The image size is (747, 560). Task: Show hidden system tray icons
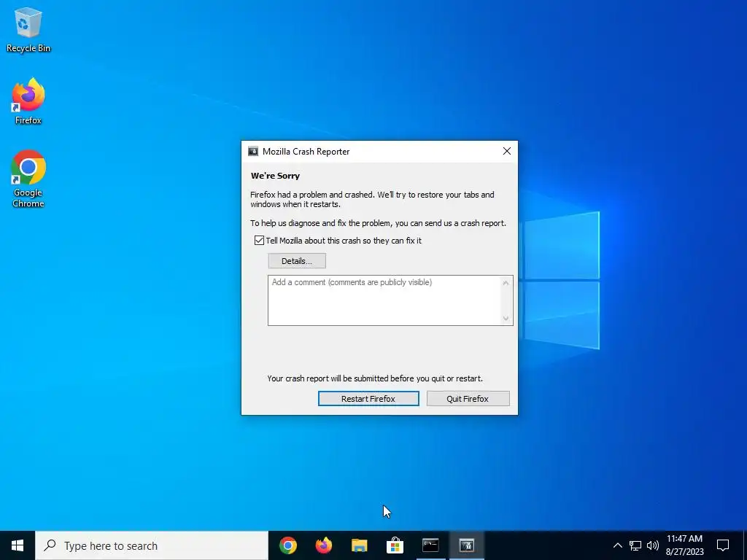coord(617,545)
